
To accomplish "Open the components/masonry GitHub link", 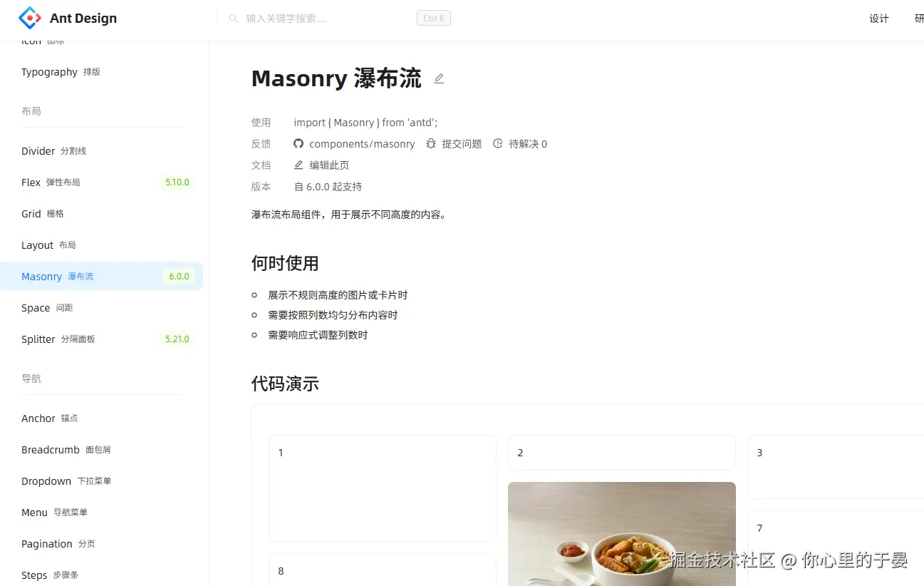I will pos(362,144).
